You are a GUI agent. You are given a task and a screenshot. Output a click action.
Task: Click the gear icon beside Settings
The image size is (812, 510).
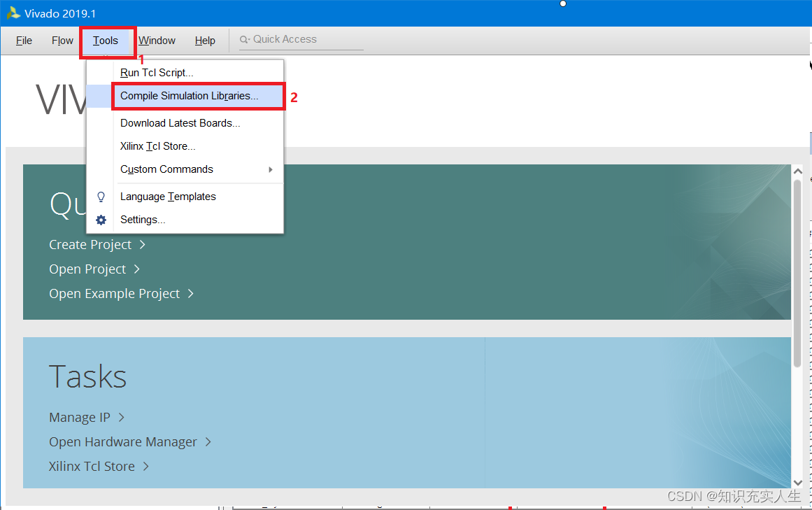pos(101,220)
